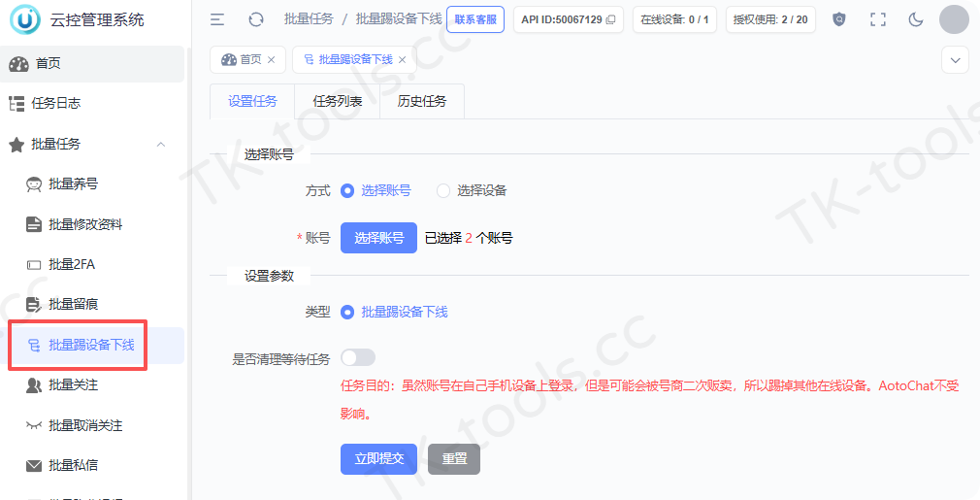Viewport: 980px width, 500px height.
Task: Open the 首页 page tab
Action: point(247,59)
